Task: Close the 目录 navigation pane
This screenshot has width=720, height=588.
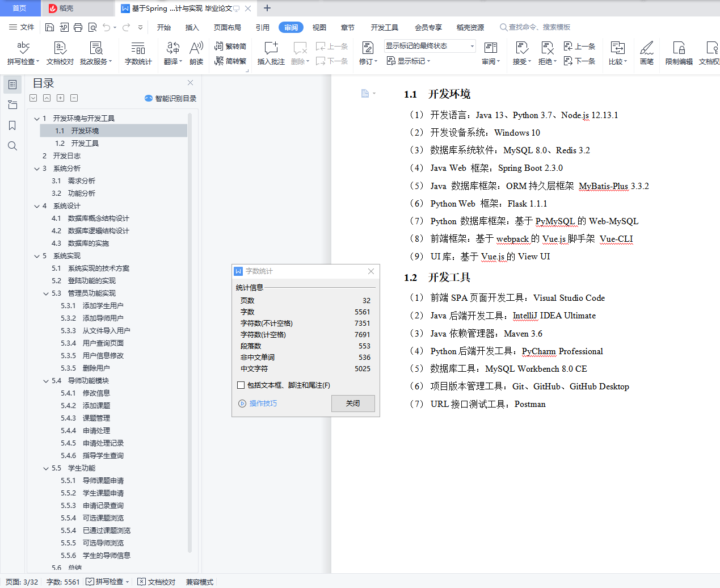Action: pos(191,83)
